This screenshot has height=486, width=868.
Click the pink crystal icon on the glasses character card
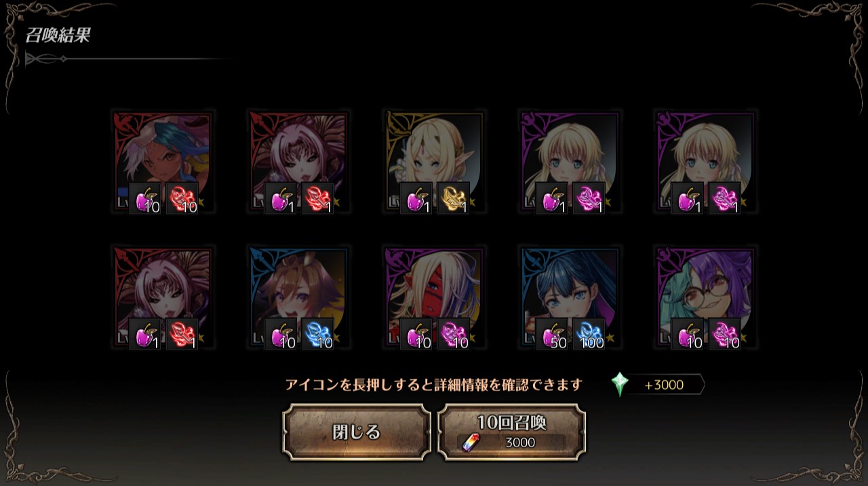725,334
